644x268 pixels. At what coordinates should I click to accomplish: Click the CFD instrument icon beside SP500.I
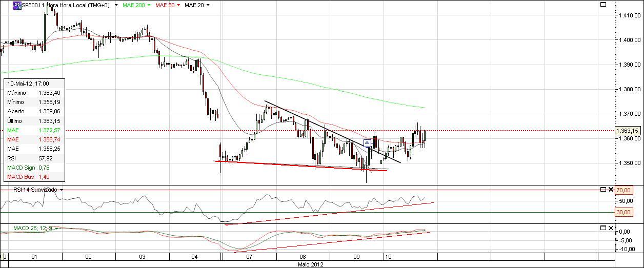(17, 5)
